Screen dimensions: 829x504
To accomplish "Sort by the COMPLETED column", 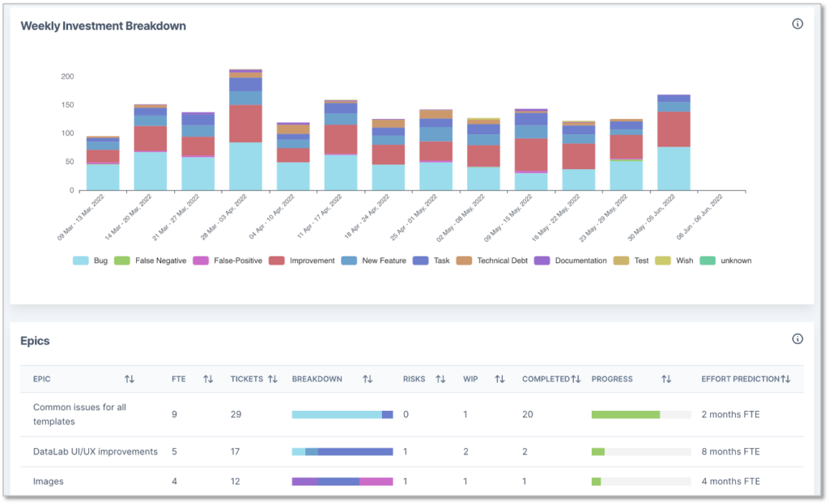I will click(x=576, y=379).
